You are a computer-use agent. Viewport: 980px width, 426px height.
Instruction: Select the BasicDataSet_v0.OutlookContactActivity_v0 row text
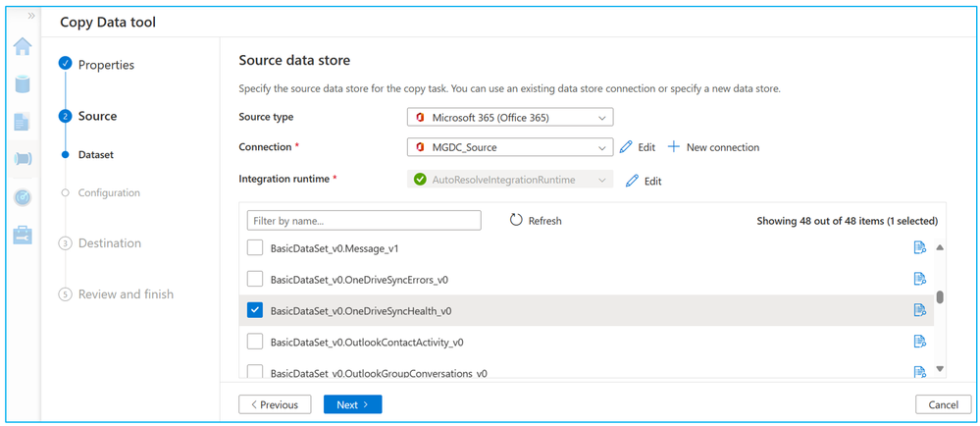[x=367, y=343]
